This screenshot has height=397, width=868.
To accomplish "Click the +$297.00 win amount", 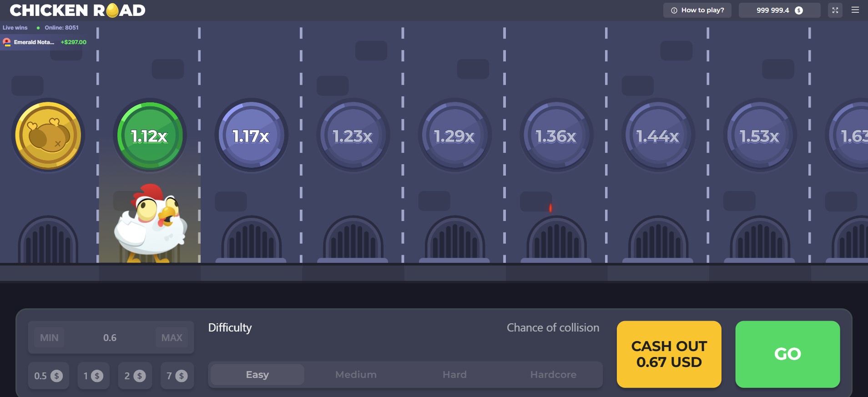I will coord(74,42).
